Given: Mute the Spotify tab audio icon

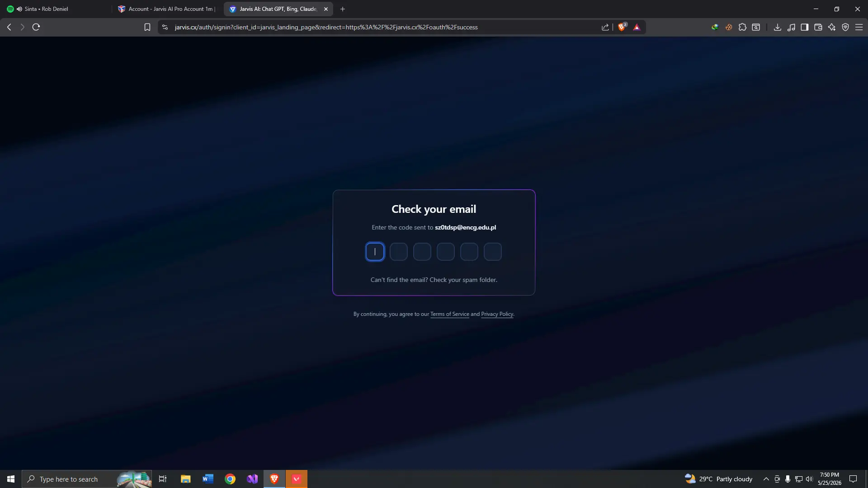Looking at the screenshot, I should coord(19,9).
